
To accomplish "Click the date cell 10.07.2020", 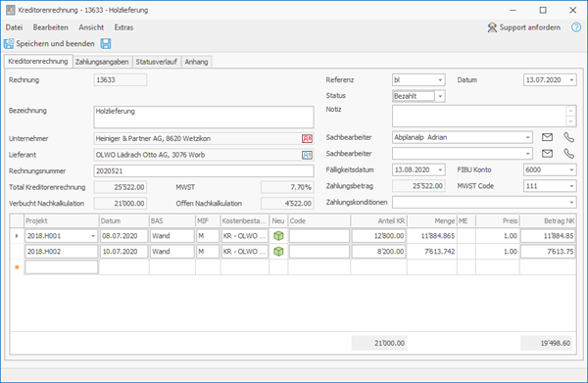I will pos(123,252).
